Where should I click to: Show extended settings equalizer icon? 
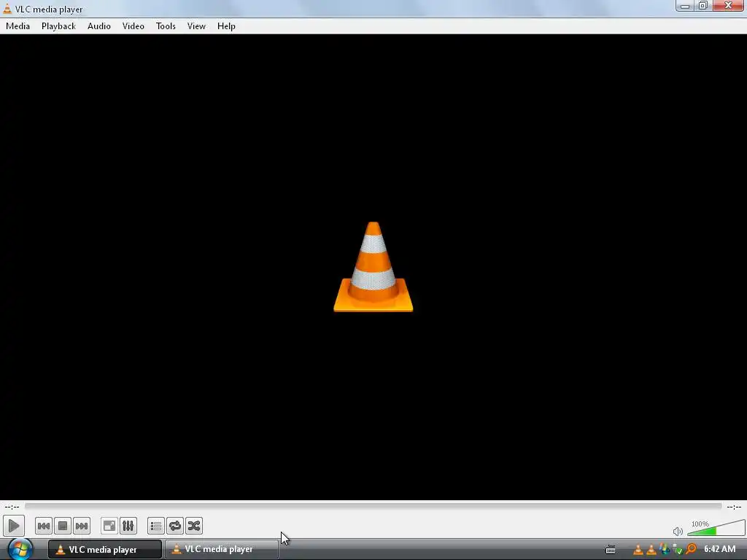128,526
